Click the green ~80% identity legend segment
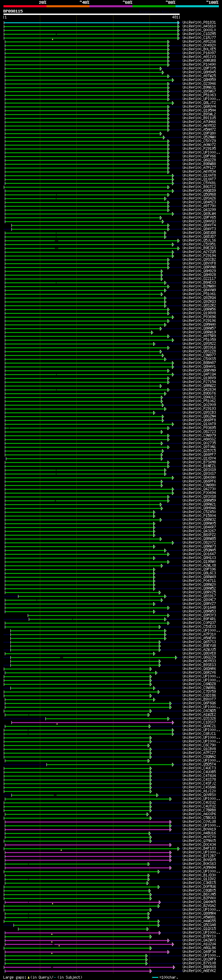This screenshot has width=222, height=980. click(x=154, y=6)
